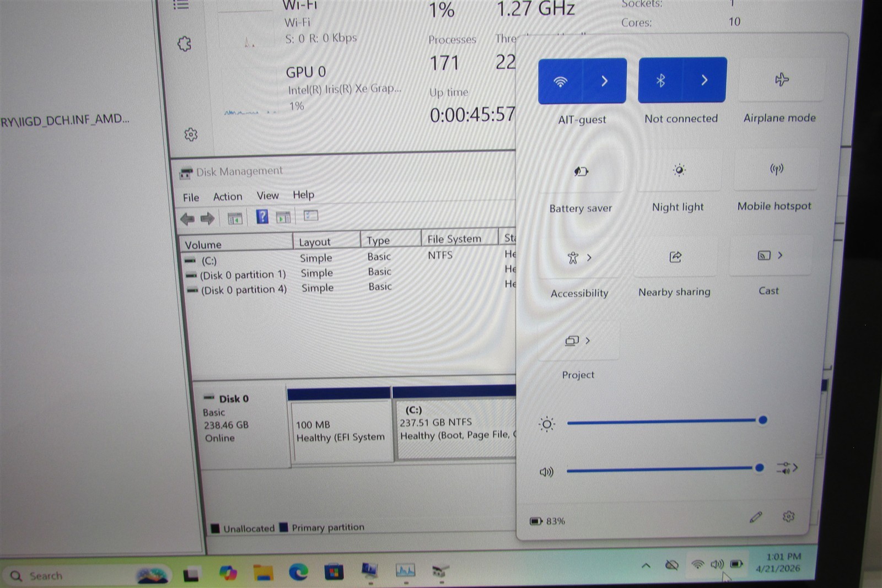Screen dimensions: 882x588
Task: Edit quick settings with pencil icon
Action: [756, 517]
